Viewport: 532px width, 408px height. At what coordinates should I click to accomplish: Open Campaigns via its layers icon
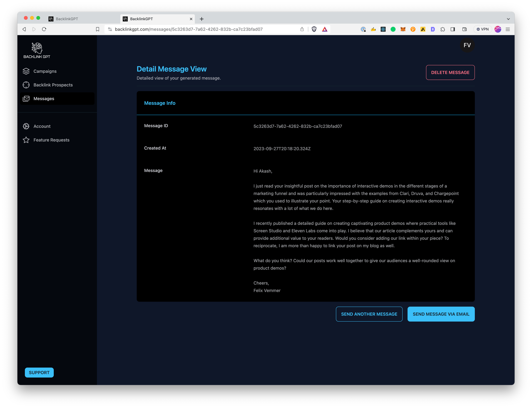[26, 71]
